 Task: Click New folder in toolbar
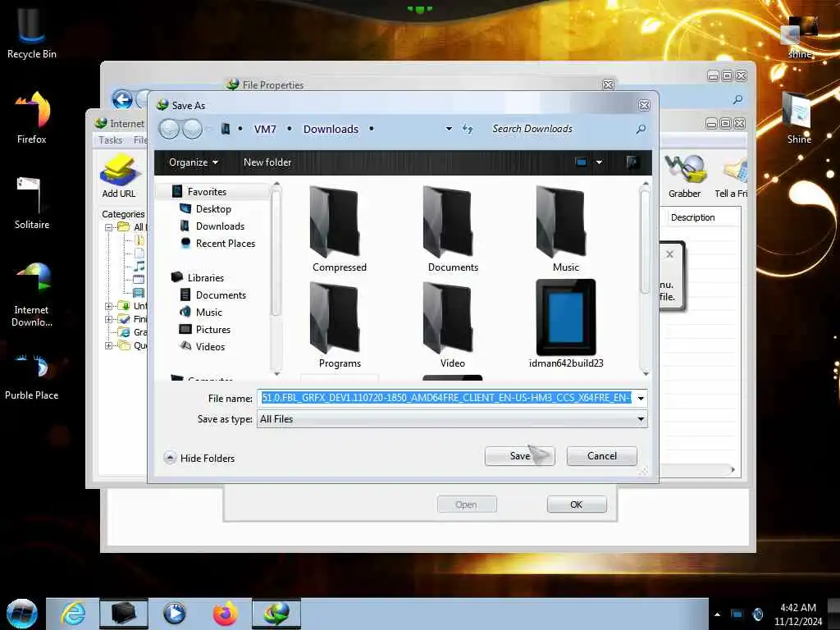pyautogui.click(x=267, y=162)
